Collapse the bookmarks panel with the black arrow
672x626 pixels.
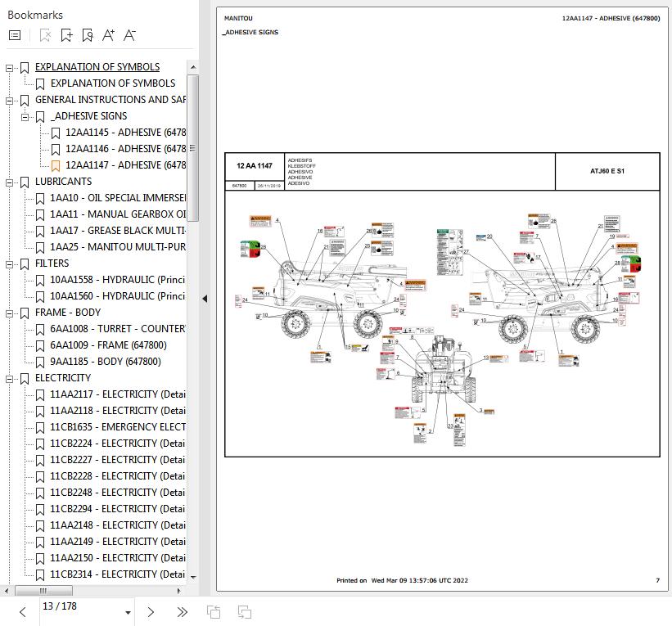(205, 299)
